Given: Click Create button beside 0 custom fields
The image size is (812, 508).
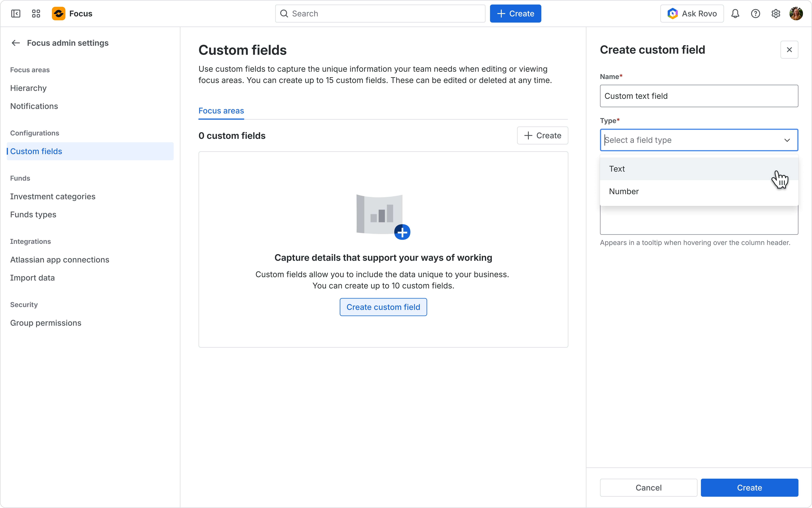Looking at the screenshot, I should coord(543,135).
